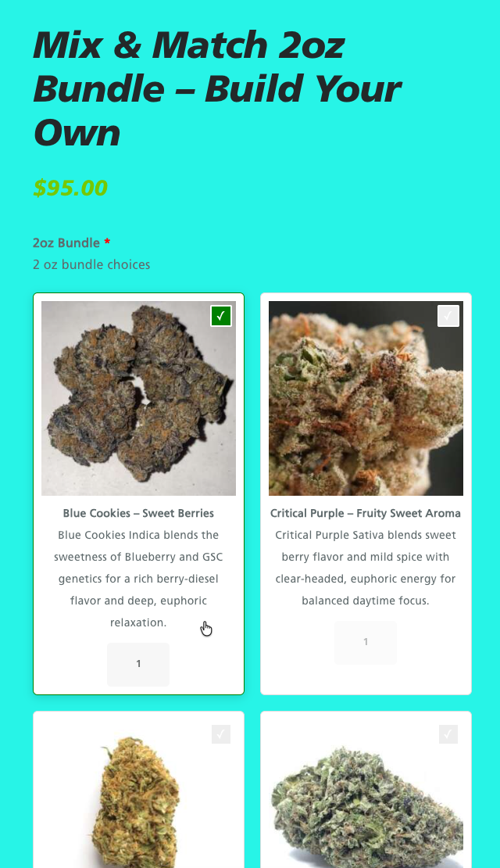Click the '2 oz bundle choices' subtitle
Image resolution: width=500 pixels, height=868 pixels.
[x=91, y=264]
